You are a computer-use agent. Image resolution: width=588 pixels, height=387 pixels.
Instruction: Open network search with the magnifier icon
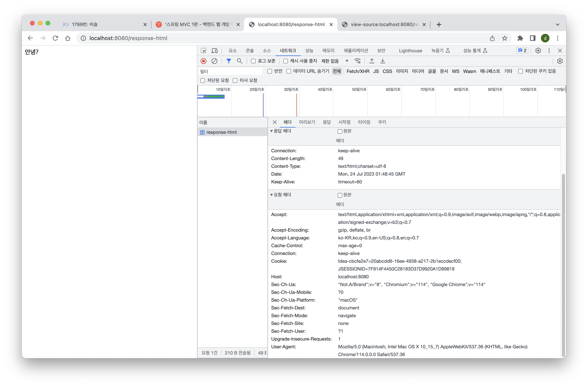[239, 61]
